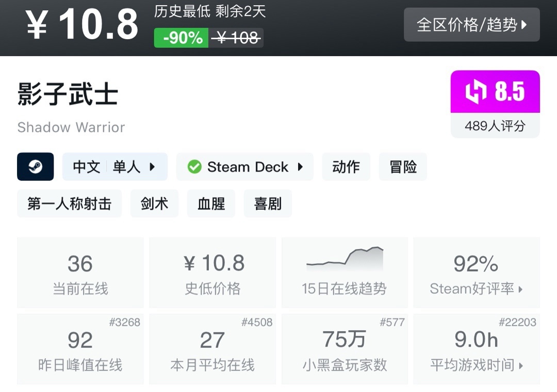Image resolution: width=557 pixels, height=392 pixels.
Task: Tap the 昨日峰值在线 92 stat card
Action: click(x=80, y=349)
